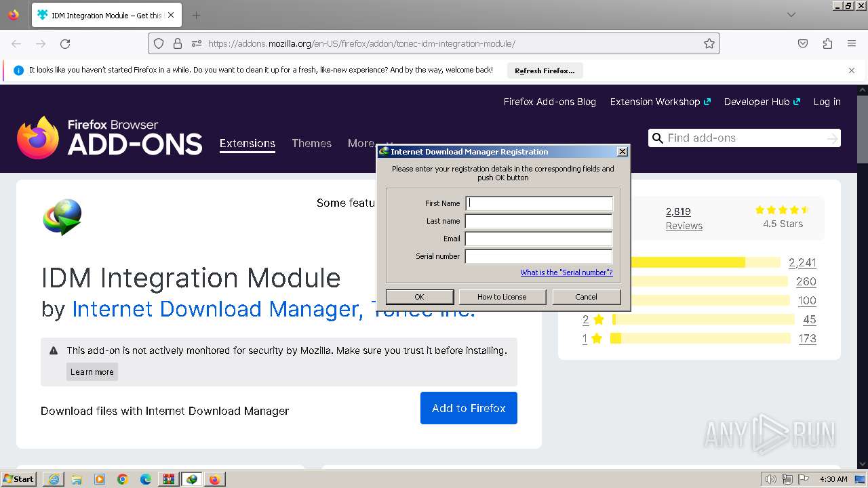
Task: Open the Extensions puzzle icon in toolbar
Action: click(827, 43)
